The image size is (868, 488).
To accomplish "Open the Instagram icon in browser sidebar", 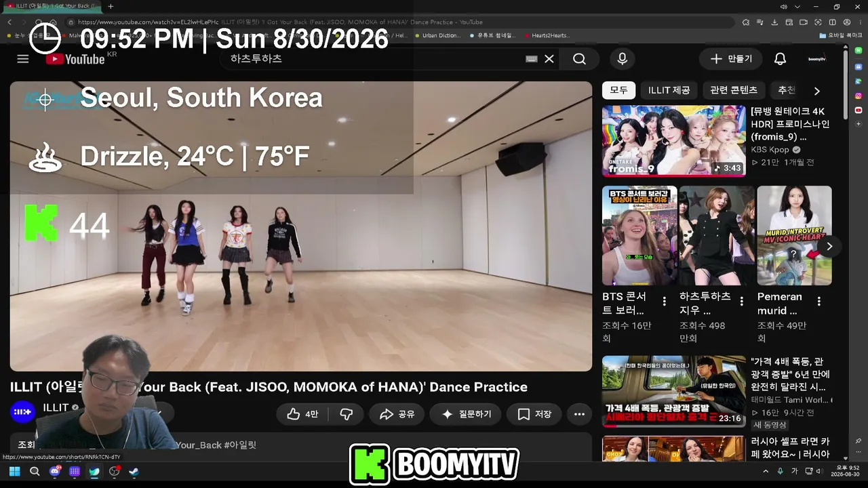I will [859, 96].
